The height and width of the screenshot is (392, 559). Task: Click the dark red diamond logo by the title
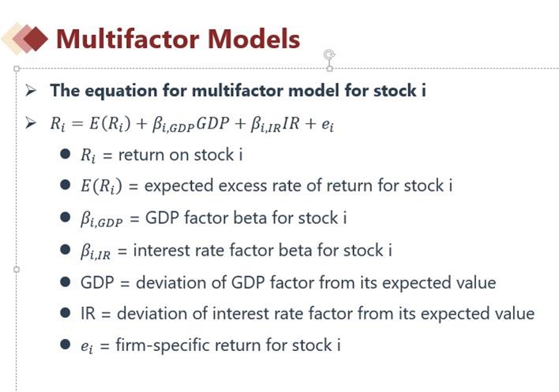(x=36, y=39)
